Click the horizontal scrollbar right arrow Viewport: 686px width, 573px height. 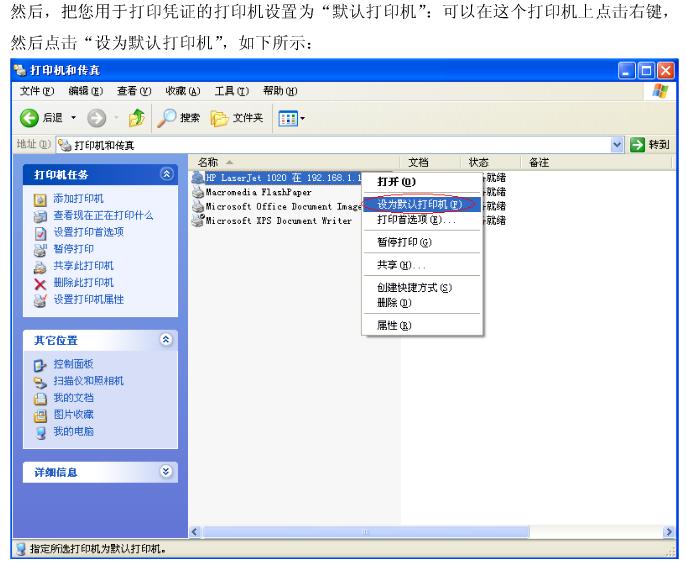click(668, 532)
